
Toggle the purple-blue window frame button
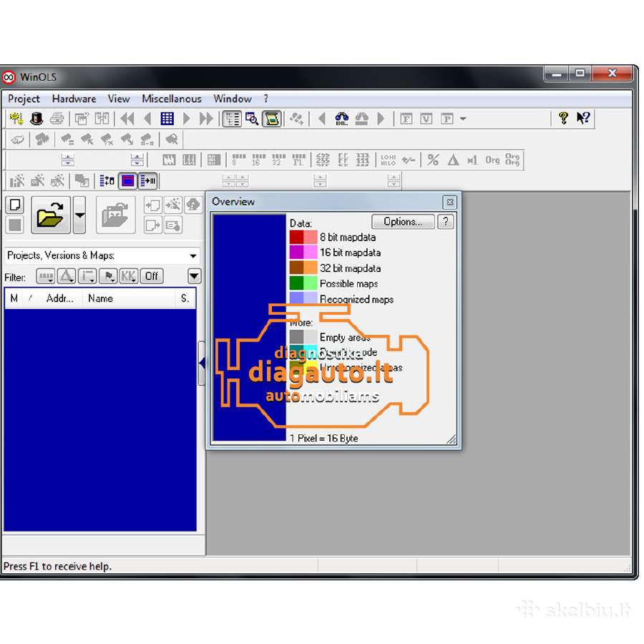click(128, 181)
